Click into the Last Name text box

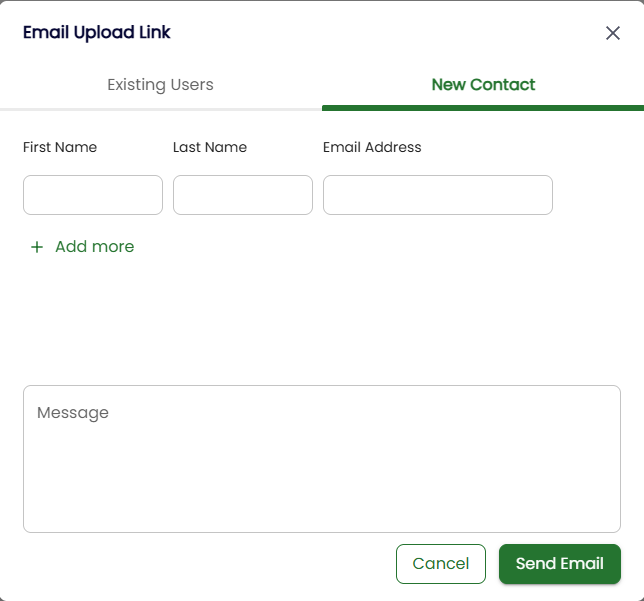pyautogui.click(x=243, y=195)
